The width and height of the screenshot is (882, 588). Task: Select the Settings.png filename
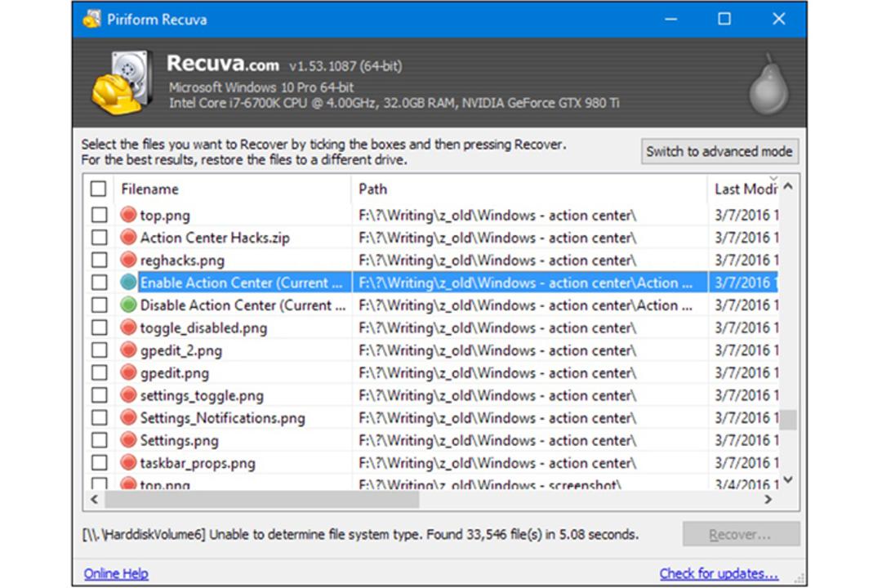(180, 440)
